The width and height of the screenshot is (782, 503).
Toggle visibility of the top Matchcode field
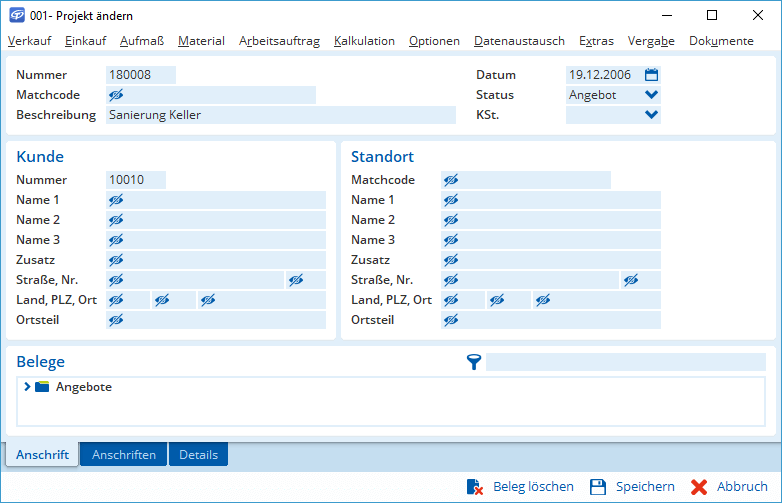tap(116, 95)
